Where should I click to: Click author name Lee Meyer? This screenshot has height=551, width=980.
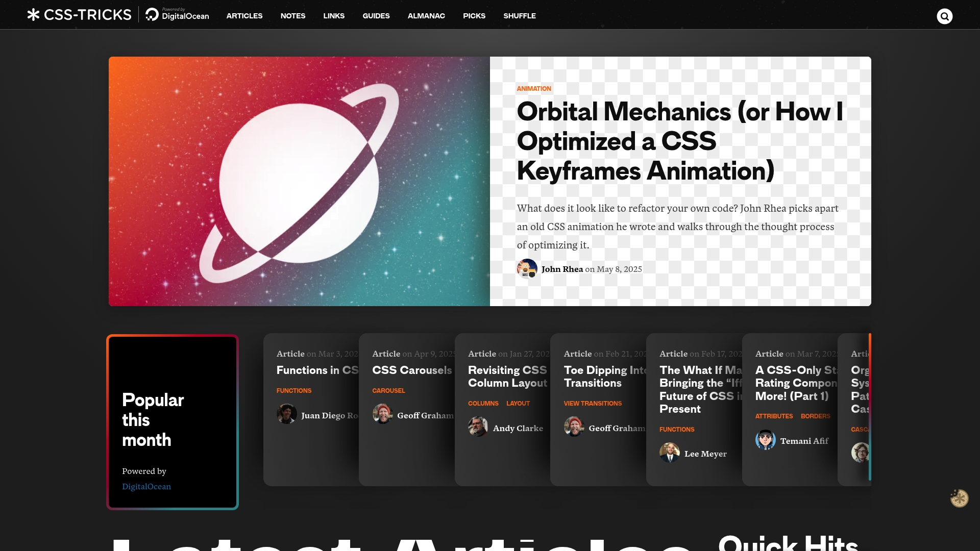(x=705, y=454)
